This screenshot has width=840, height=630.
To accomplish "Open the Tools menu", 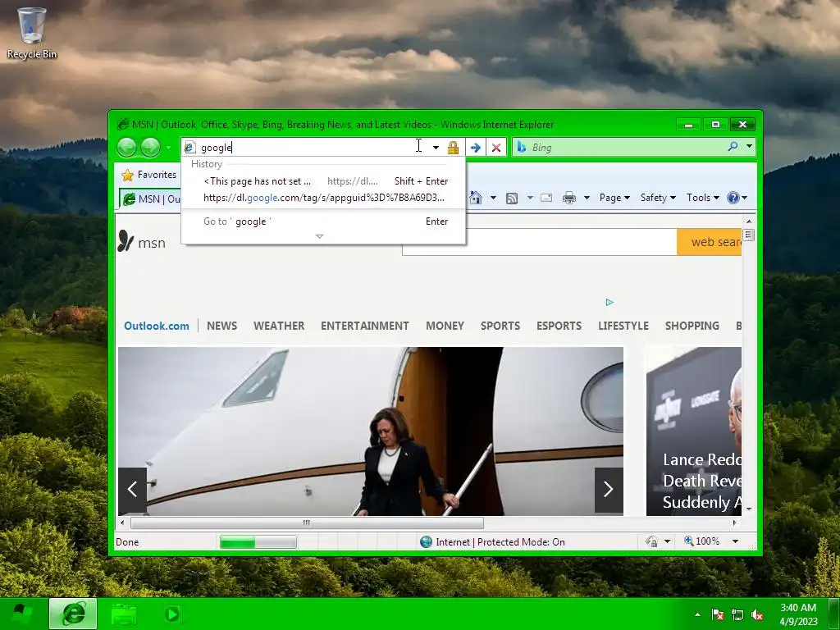I will click(703, 198).
